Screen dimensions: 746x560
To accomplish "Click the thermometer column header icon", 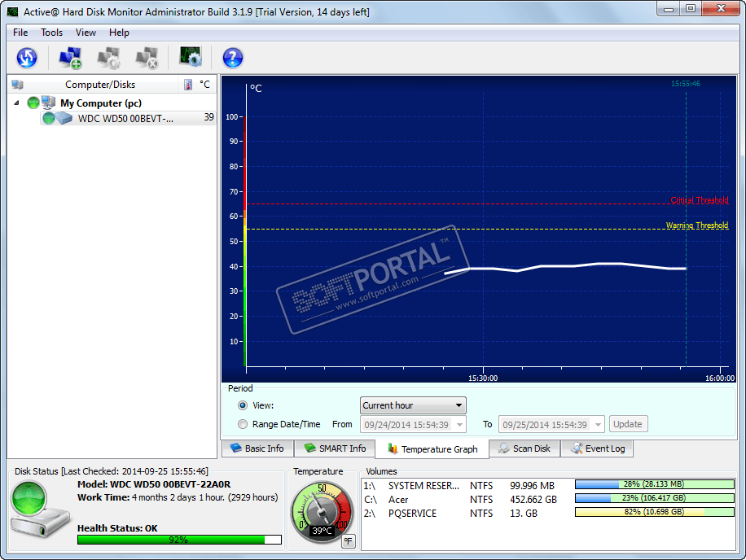I will tap(188, 85).
